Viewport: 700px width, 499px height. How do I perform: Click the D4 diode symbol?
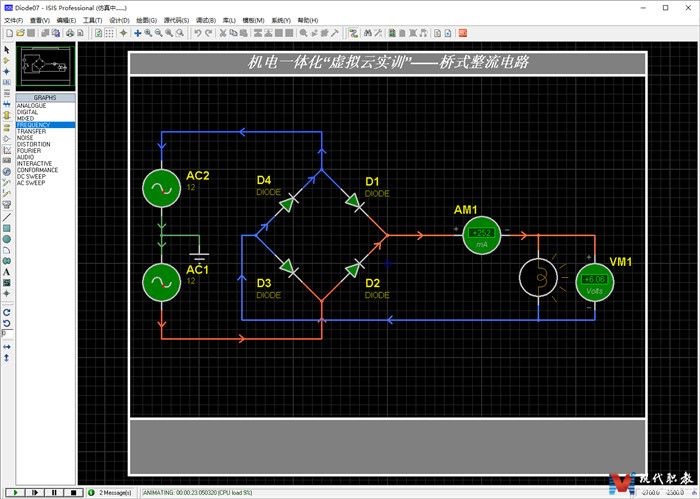point(288,203)
